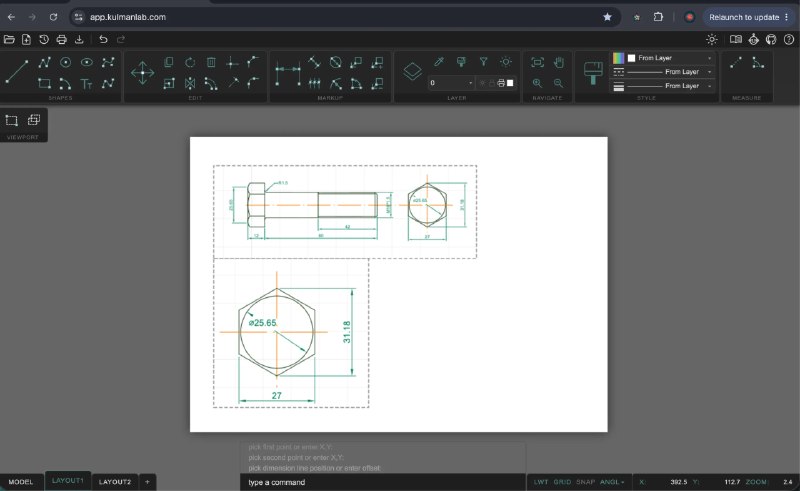The height and width of the screenshot is (491, 800).
Task: Toggle layer lock icon
Action: click(492, 83)
